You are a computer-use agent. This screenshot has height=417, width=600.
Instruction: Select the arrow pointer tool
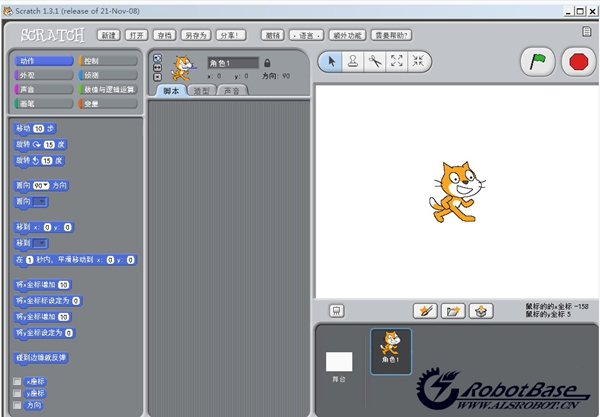tap(331, 61)
